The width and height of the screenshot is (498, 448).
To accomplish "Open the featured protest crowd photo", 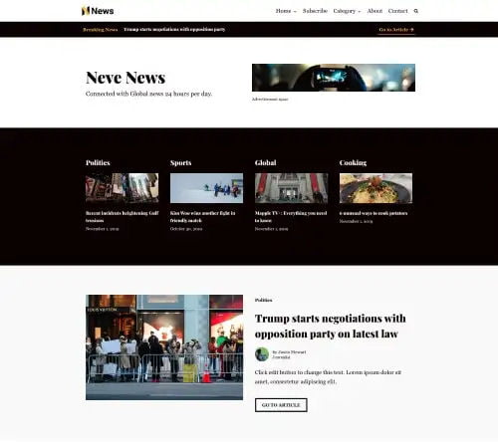I will click(164, 347).
